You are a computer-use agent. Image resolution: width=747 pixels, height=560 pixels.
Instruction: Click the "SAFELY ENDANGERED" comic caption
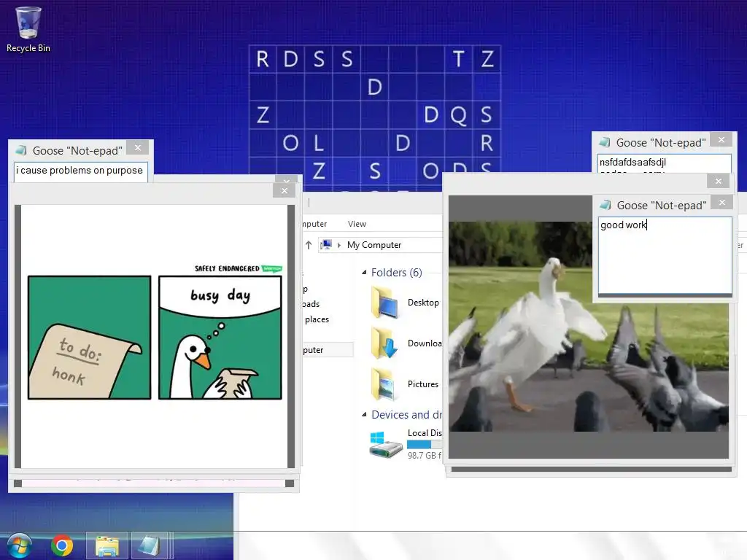click(227, 268)
